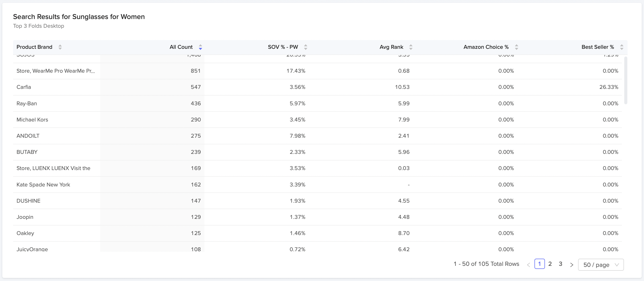The image size is (644, 281).
Task: Click Avg Rank value 0.68
Action: 404,71
